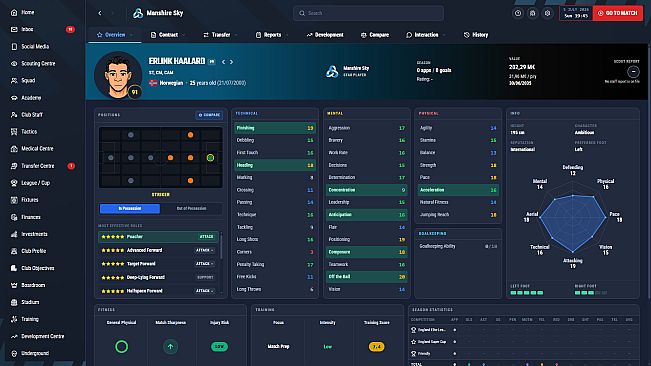Click the 7.4 training score badge

point(377,346)
